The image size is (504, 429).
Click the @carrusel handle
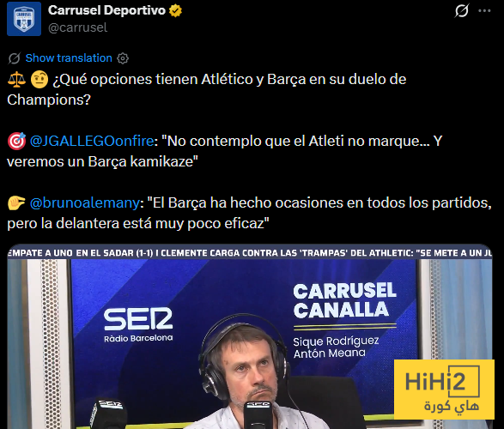[x=77, y=27]
